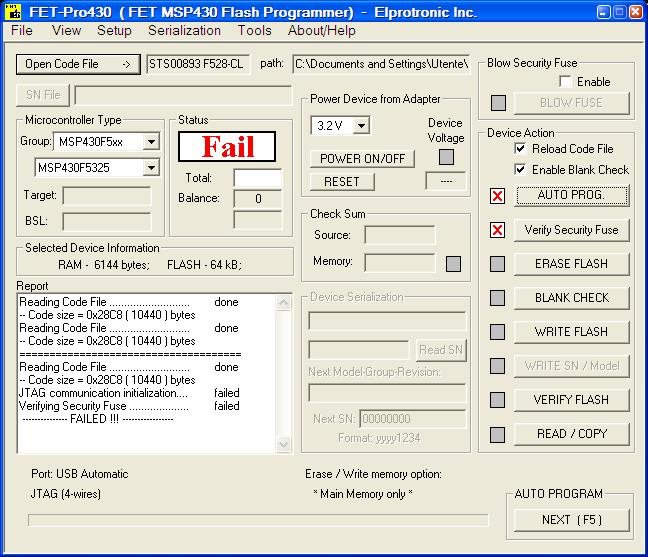Click the Total field in Status
The height and width of the screenshot is (557, 648).
(x=257, y=179)
